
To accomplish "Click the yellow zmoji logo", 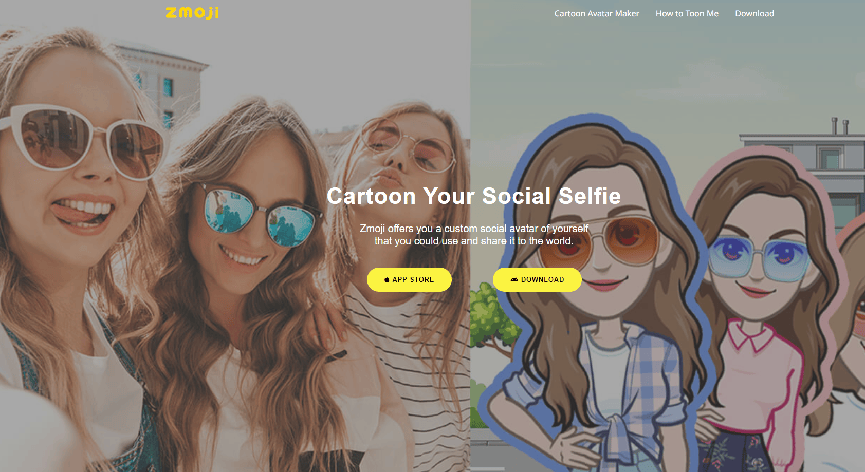I will click(x=192, y=12).
